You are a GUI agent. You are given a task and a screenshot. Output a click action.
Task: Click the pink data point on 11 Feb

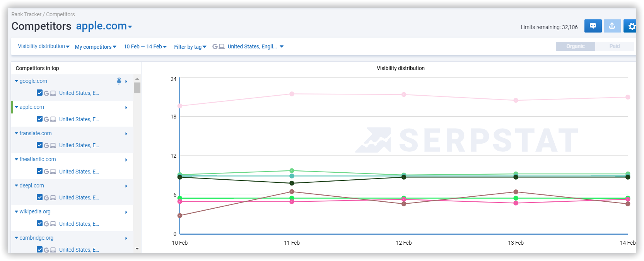coord(292,94)
